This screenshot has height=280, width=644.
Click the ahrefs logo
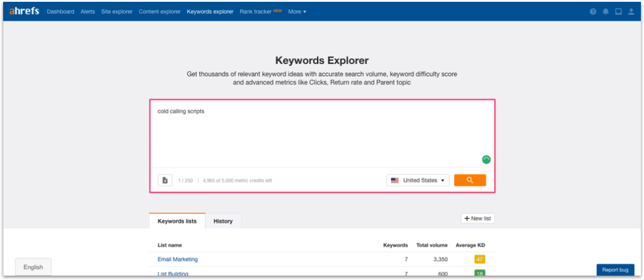coord(25,11)
